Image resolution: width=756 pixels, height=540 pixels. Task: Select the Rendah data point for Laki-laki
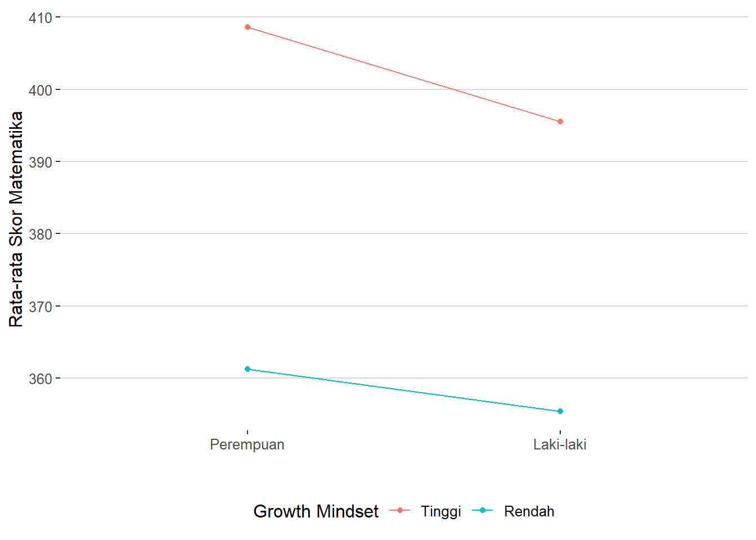(x=560, y=411)
